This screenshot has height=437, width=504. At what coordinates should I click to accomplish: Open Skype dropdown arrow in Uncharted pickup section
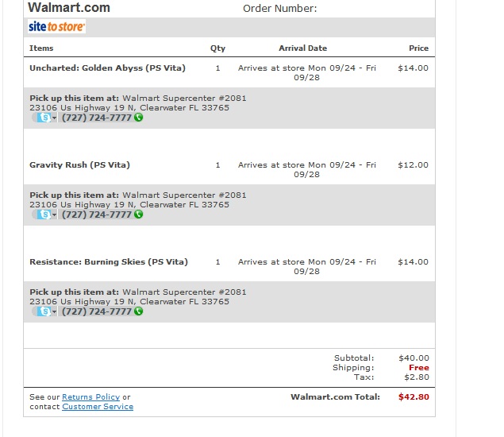54,118
